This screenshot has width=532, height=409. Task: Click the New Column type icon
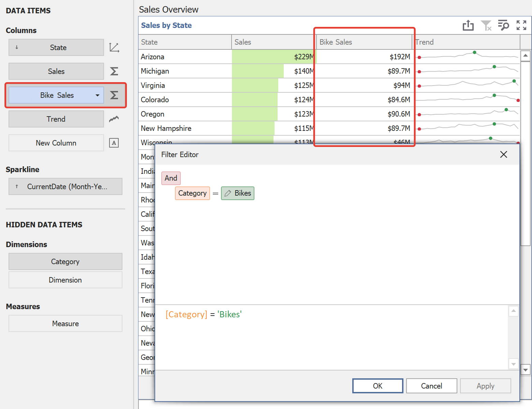(114, 143)
